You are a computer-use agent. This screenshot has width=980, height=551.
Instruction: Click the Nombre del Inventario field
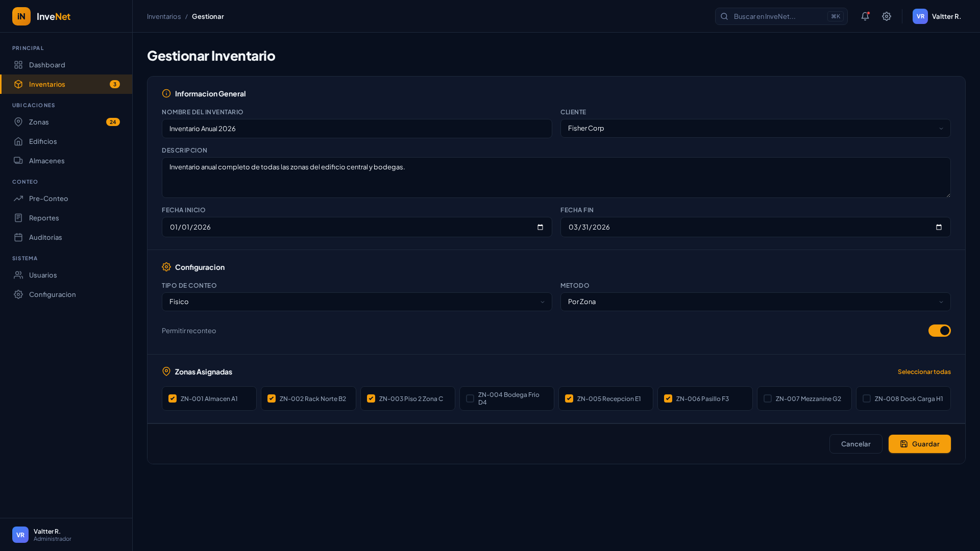[356, 129]
